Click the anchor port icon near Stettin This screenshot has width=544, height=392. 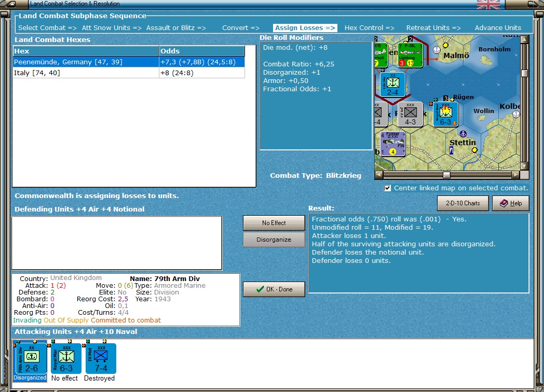463,133
